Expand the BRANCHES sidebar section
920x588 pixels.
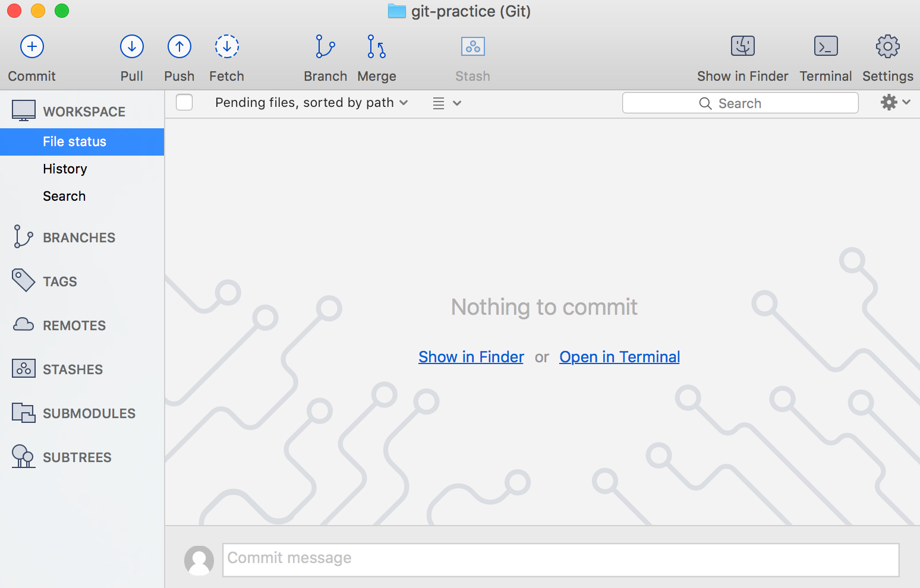(78, 238)
